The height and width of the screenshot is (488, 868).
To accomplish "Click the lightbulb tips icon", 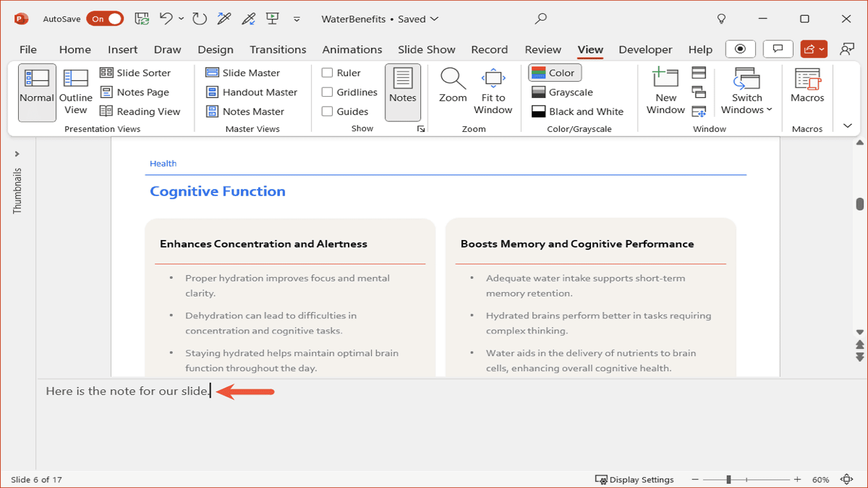I will (722, 19).
